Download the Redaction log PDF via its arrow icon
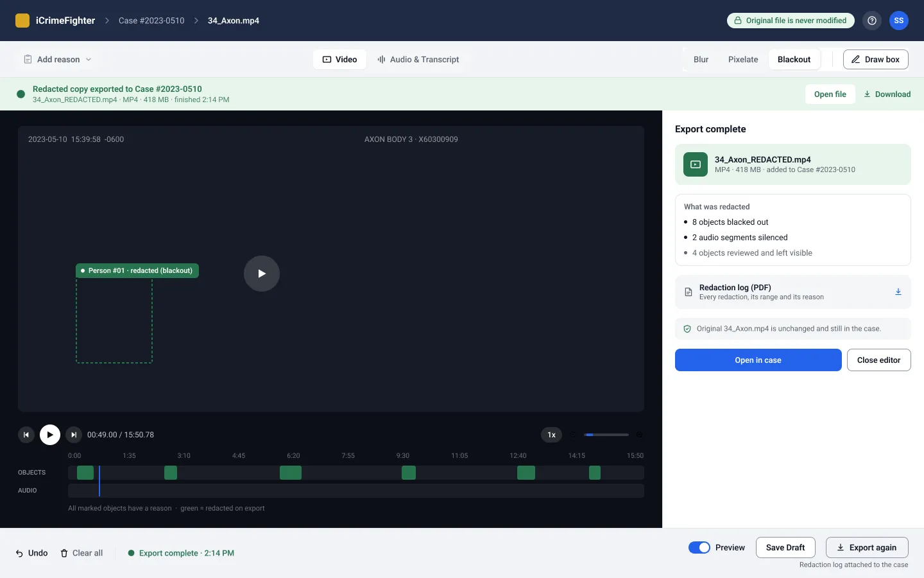Image resolution: width=924 pixels, height=578 pixels. tap(898, 292)
